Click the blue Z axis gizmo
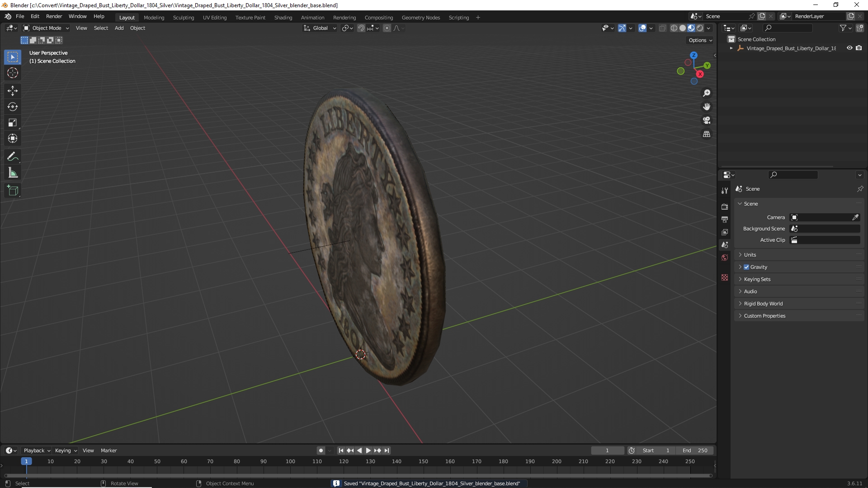Screen dimensions: 868x488 click(x=693, y=55)
